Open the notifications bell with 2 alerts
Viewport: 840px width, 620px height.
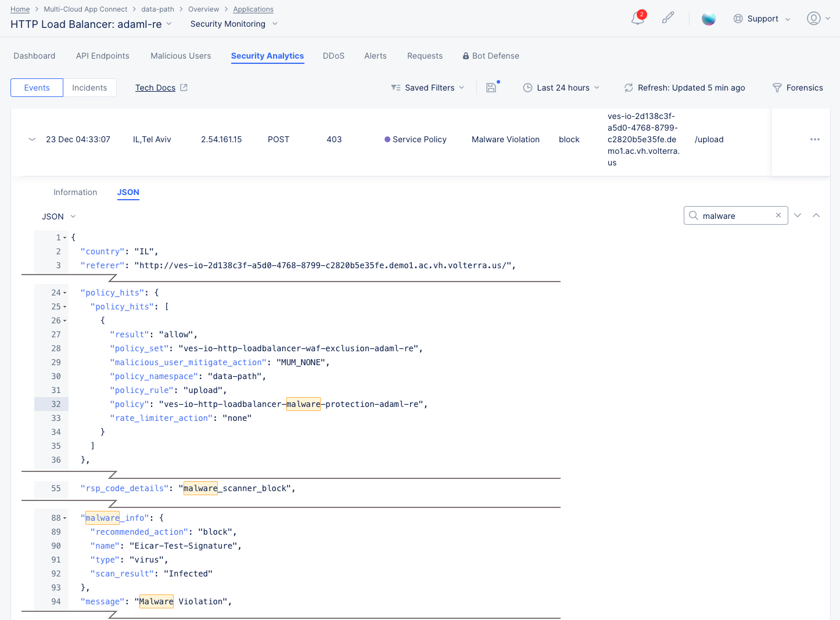(637, 18)
